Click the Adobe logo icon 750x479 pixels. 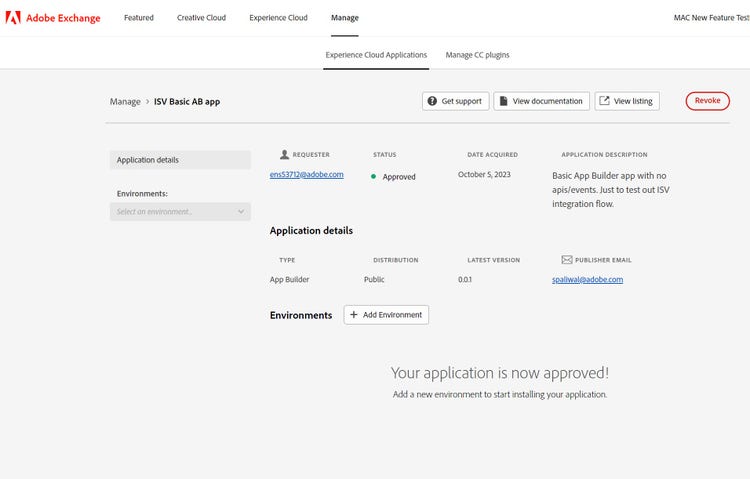[15, 18]
